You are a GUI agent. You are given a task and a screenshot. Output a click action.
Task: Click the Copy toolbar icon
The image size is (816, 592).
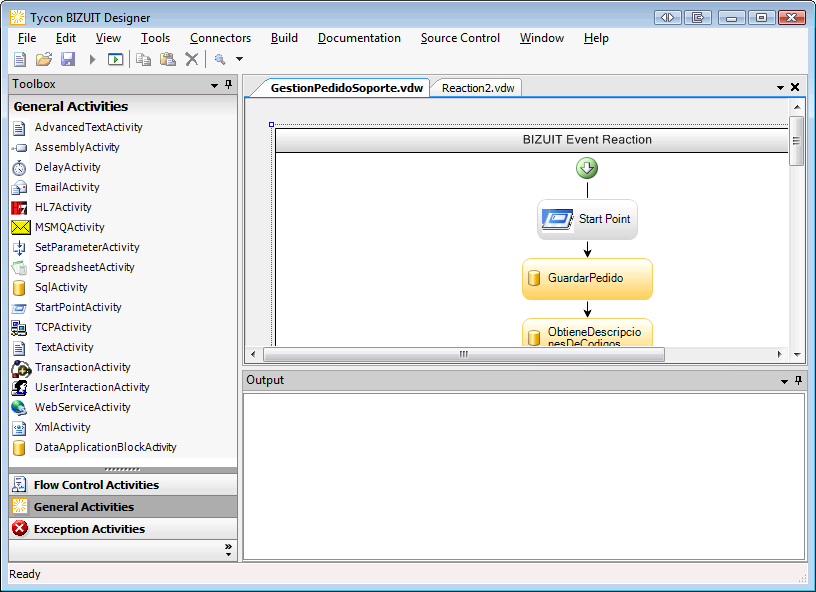143,59
